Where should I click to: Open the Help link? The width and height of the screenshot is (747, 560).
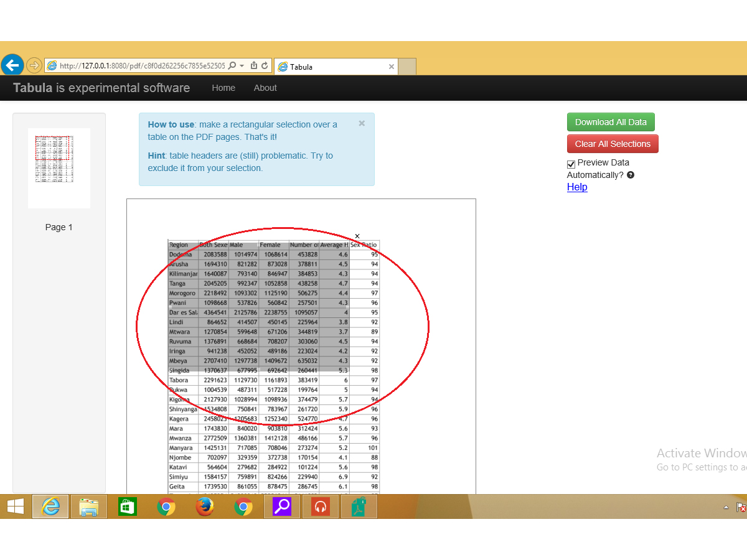coord(577,187)
